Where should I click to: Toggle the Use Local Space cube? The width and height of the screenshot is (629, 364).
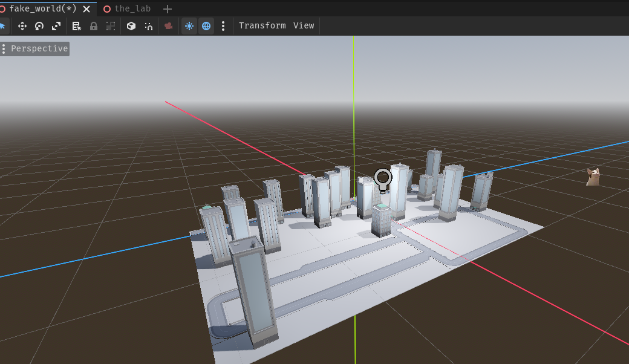tap(131, 26)
